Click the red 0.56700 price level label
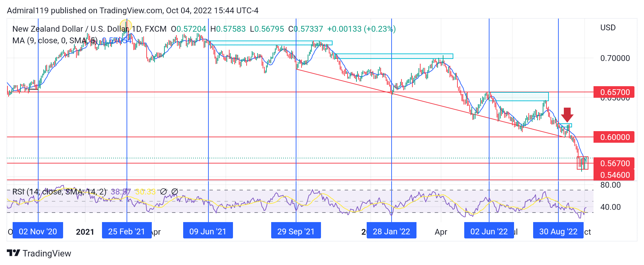The image size is (644, 265). point(614,163)
